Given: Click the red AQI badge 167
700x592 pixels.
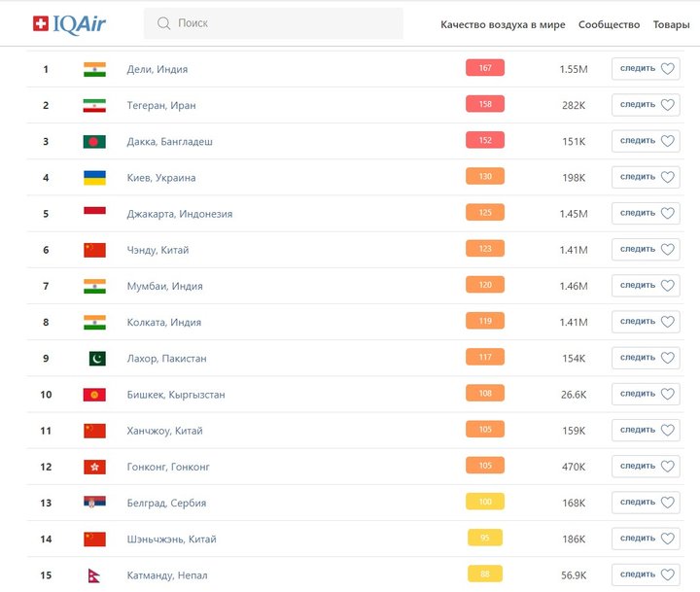Looking at the screenshot, I should (x=485, y=68).
